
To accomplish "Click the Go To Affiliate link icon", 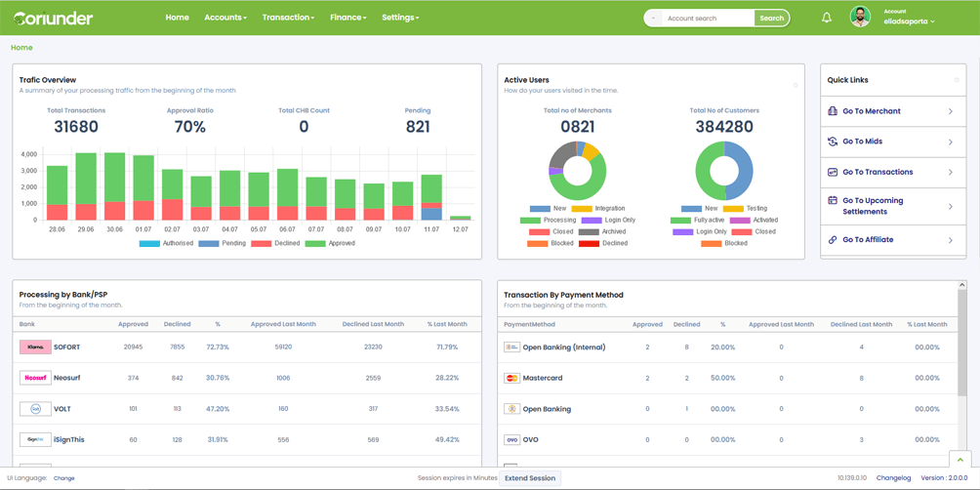I will coord(832,240).
